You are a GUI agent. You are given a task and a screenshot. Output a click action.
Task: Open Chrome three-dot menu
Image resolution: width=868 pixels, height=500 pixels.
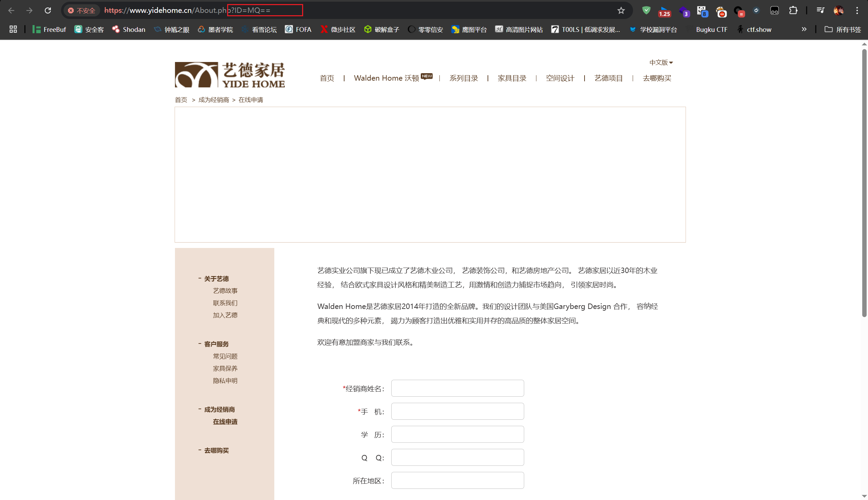857,10
